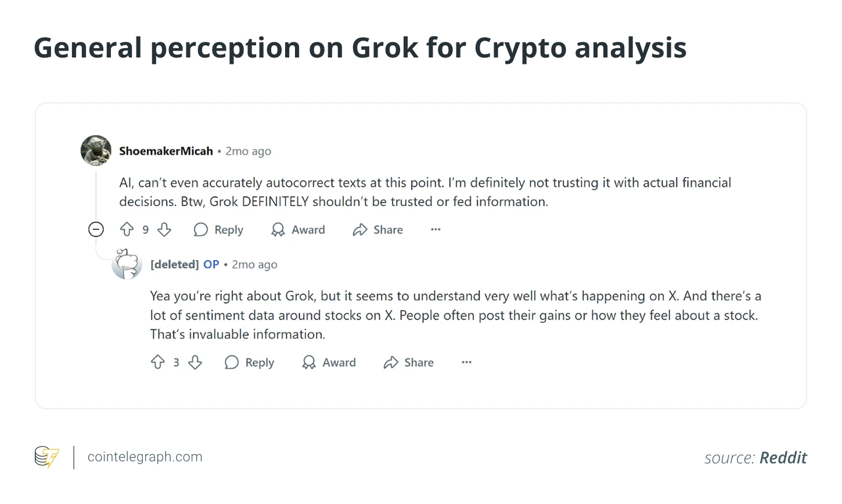This screenshot has height=504, width=842.
Task: Share the [deleted] OP reply
Action: click(x=408, y=362)
